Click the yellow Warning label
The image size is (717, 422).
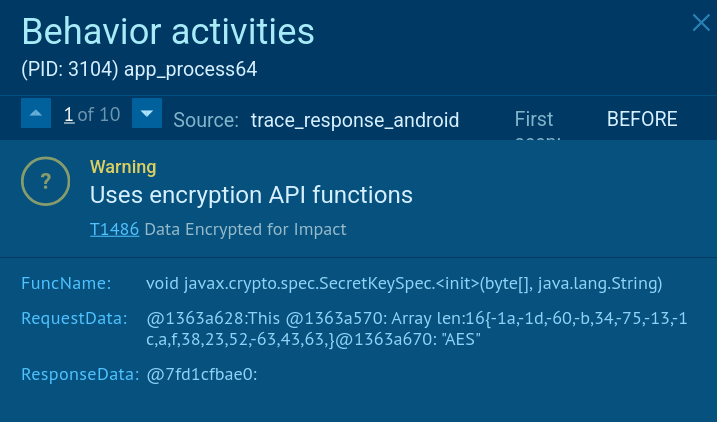[x=123, y=167]
